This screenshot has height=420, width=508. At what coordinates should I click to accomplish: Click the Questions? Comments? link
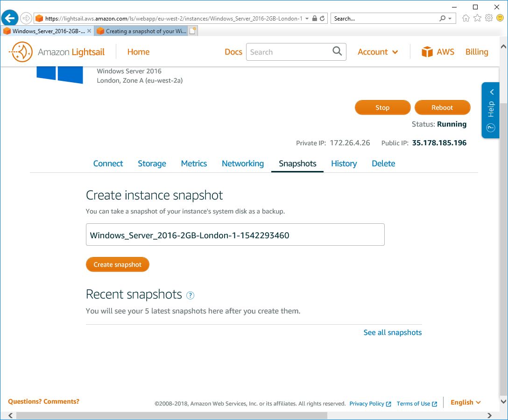(x=44, y=401)
